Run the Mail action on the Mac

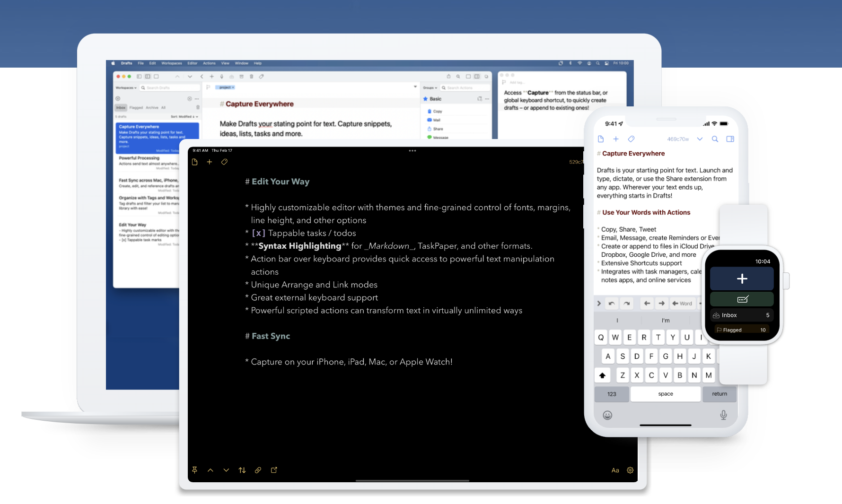(x=434, y=120)
